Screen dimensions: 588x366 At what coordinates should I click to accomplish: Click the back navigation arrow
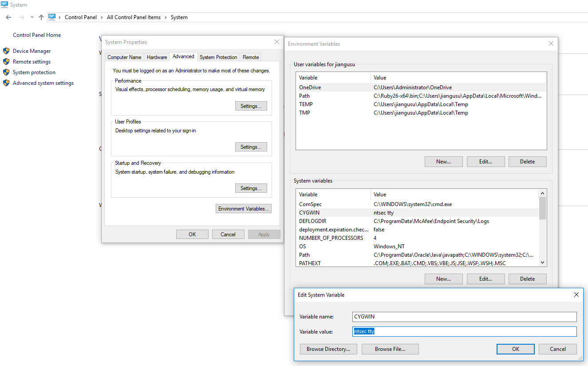(8, 17)
